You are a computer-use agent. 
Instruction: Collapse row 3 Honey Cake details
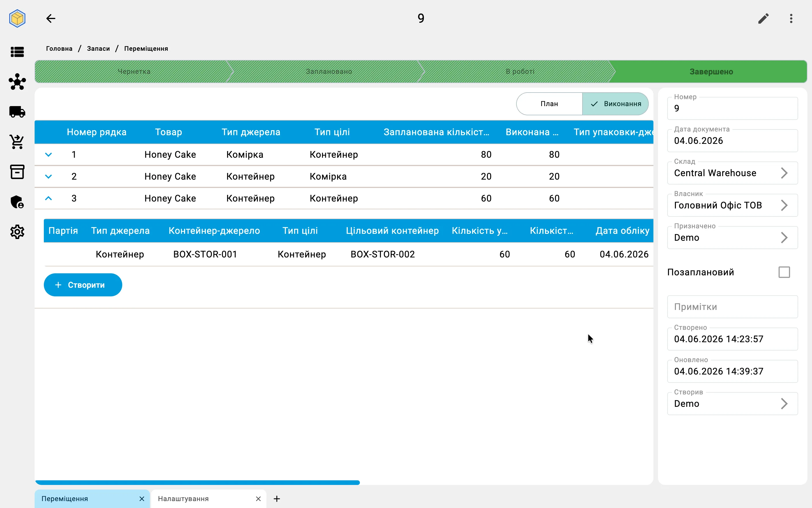[48, 198]
